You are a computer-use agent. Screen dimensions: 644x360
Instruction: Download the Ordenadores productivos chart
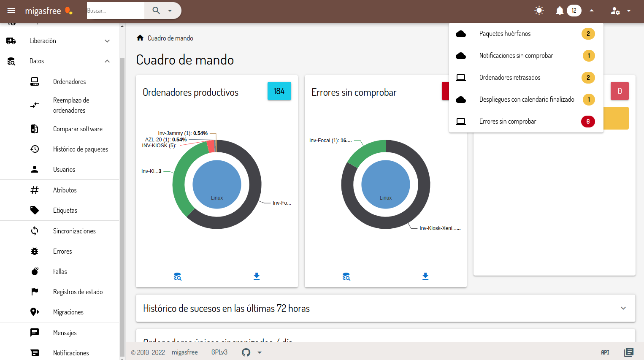[x=257, y=276]
